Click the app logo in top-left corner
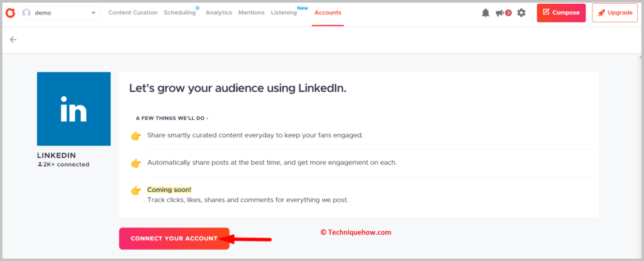The width and height of the screenshot is (644, 261). click(10, 13)
